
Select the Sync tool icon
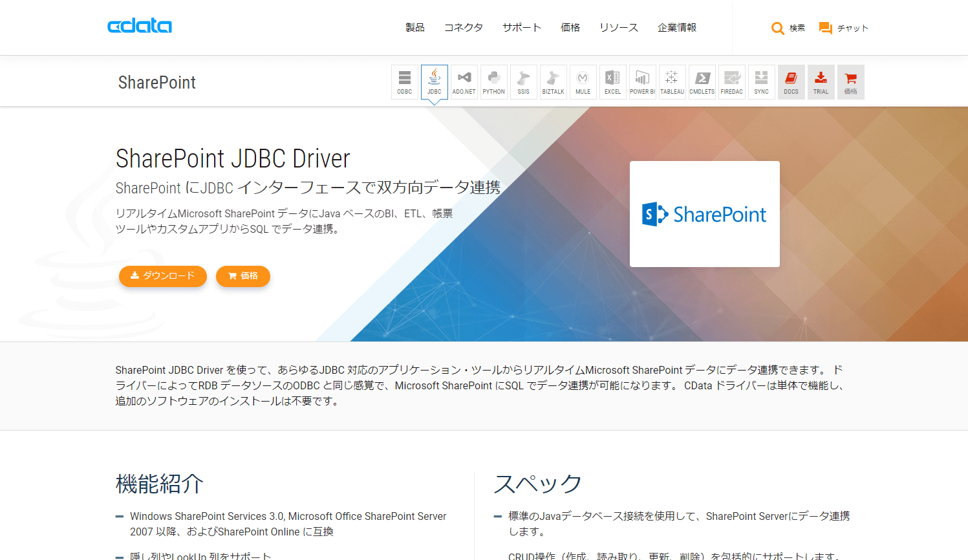pos(761,81)
